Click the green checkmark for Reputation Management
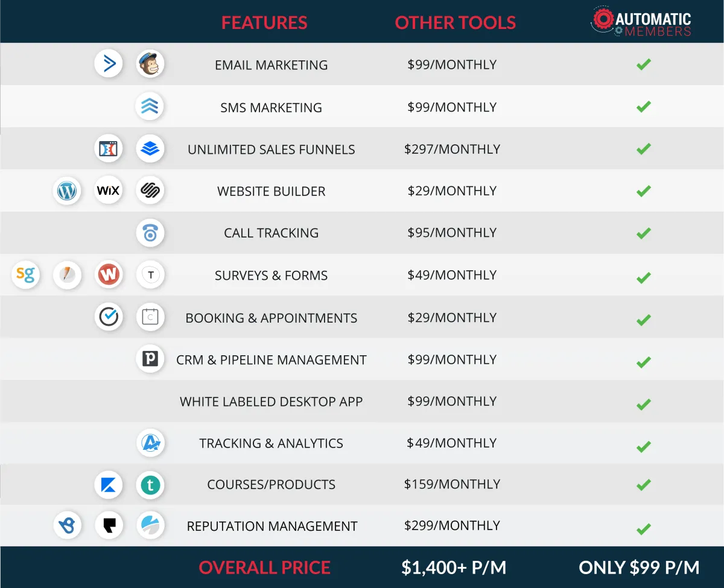The width and height of the screenshot is (724, 588). tap(644, 529)
